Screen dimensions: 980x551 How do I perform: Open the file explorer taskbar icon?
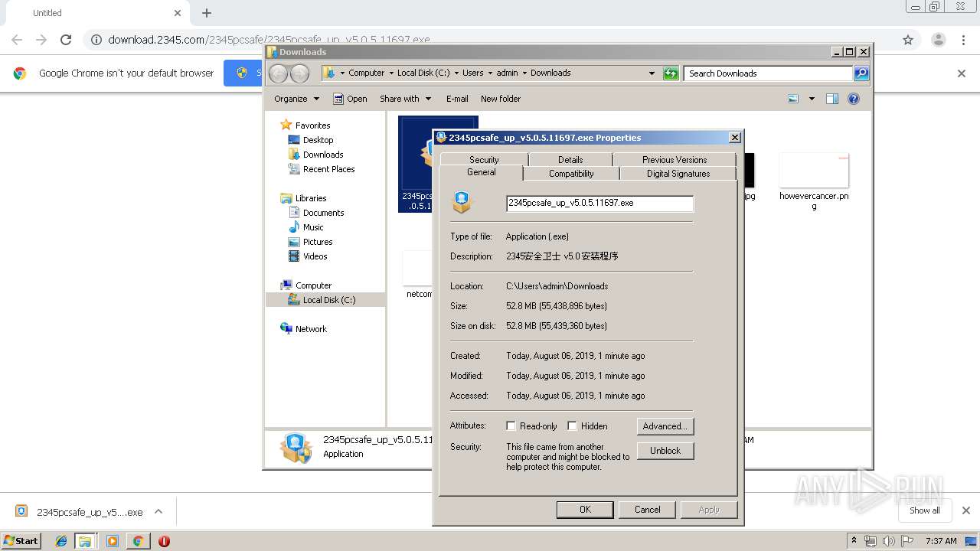coord(85,541)
